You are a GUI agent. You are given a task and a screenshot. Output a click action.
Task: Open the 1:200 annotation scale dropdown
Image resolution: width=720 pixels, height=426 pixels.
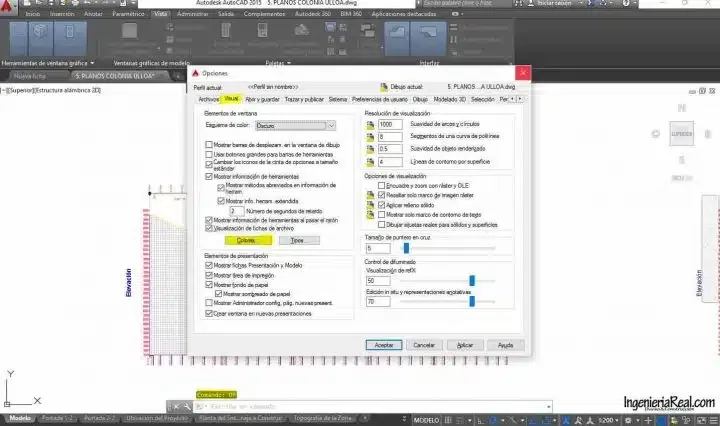608,420
